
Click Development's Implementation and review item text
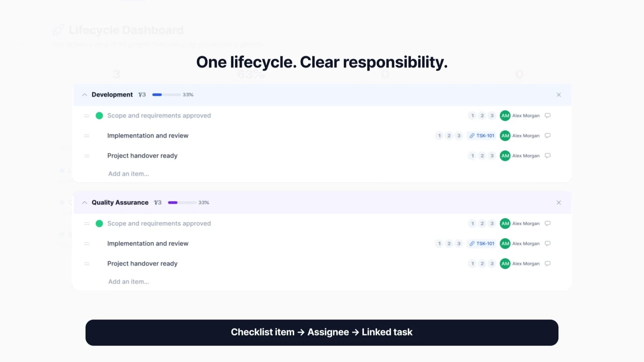[x=148, y=136]
